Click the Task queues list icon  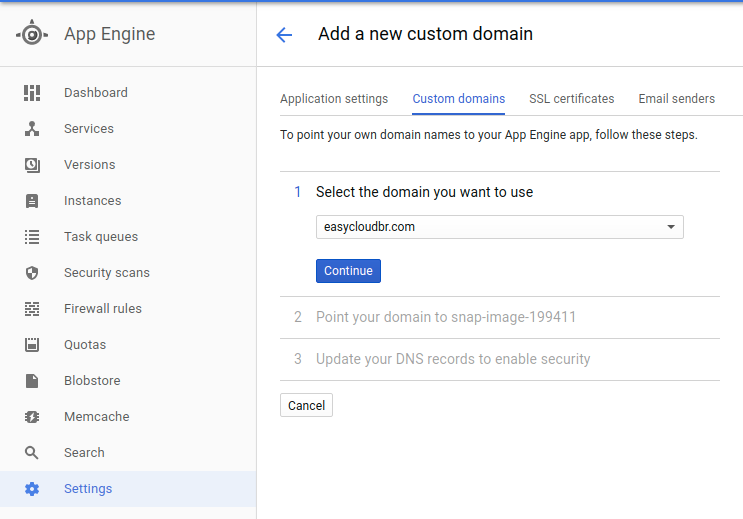point(32,237)
